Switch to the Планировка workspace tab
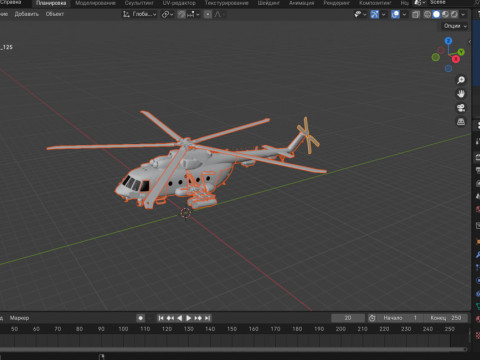The height and width of the screenshot is (360, 480). (51, 3)
